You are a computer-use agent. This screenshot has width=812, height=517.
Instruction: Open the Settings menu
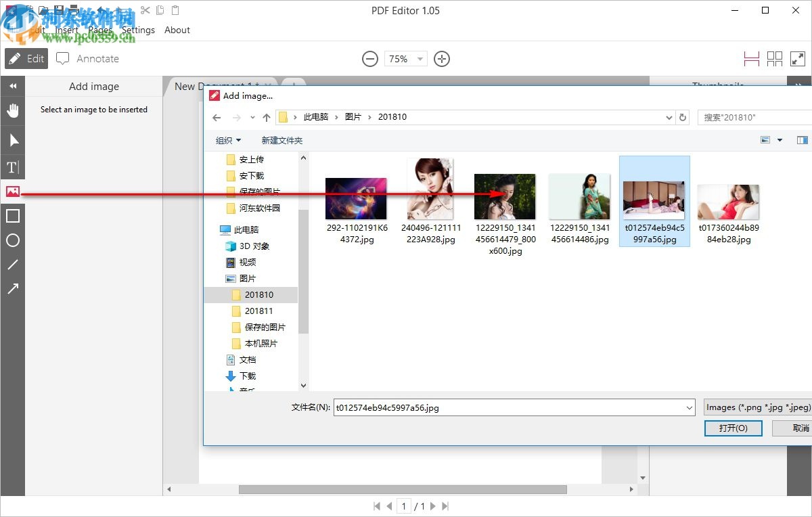click(x=138, y=30)
